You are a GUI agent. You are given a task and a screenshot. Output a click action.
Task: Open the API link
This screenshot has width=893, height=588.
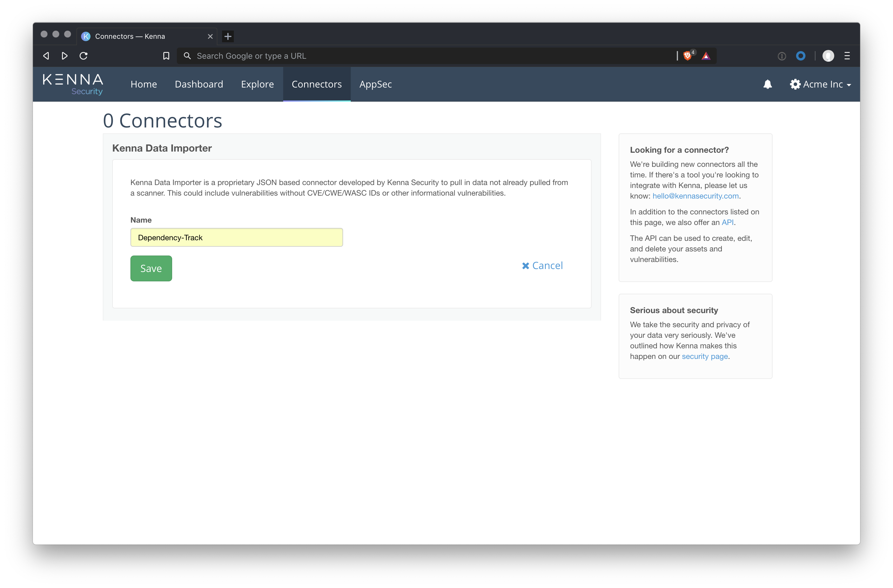727,222
